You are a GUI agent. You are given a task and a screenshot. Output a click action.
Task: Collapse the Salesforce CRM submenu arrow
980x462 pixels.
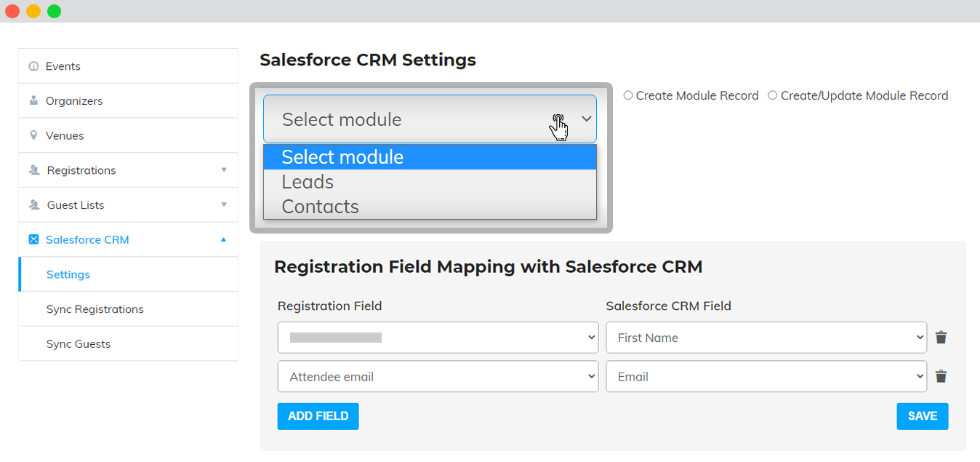224,239
